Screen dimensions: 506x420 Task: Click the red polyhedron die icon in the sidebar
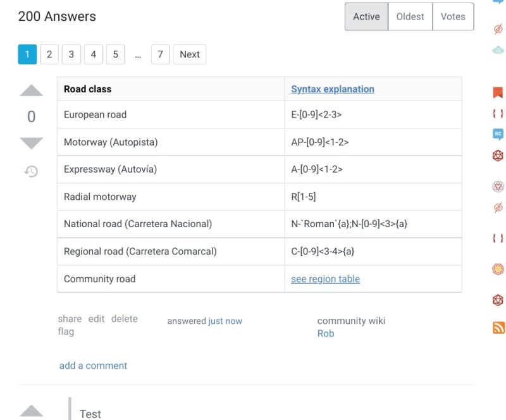coord(498,155)
